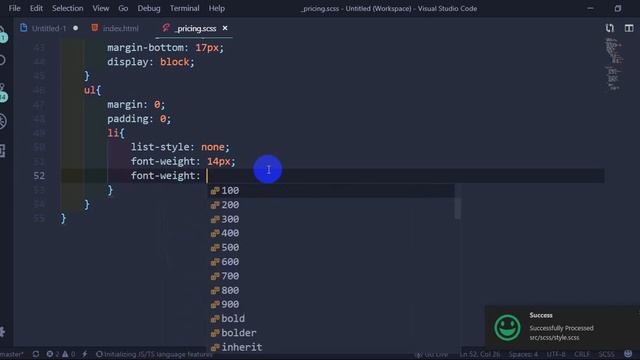
Task: Click the ul selector in the code
Action: click(90, 90)
